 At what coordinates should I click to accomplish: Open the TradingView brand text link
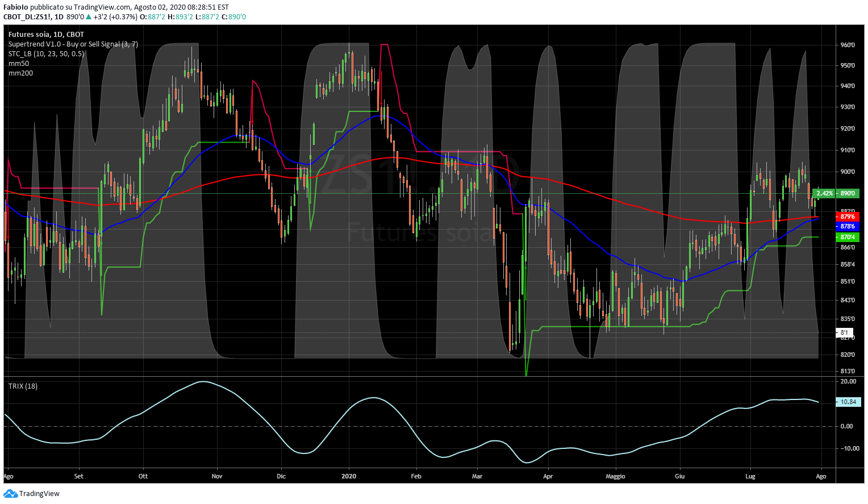[x=39, y=493]
